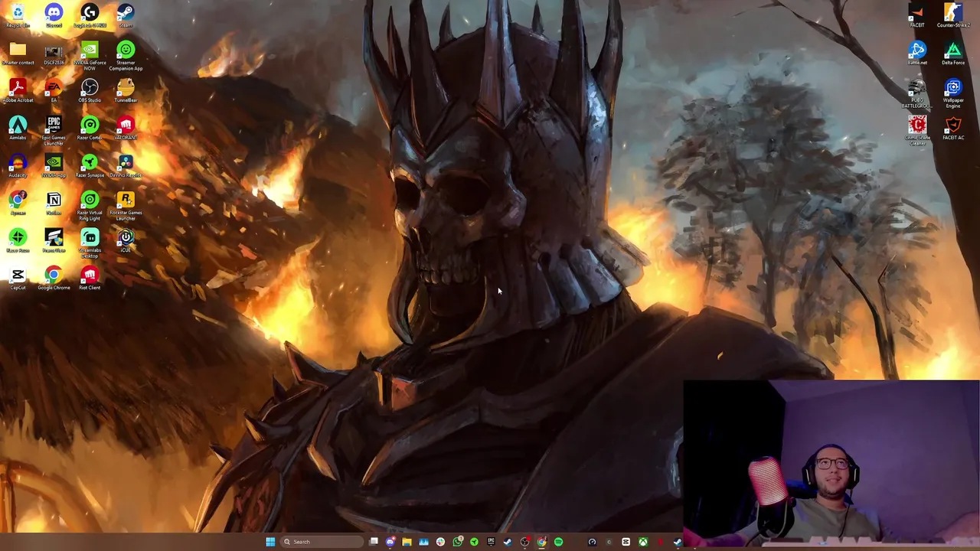Image resolution: width=980 pixels, height=551 pixels.
Task: Select the Riot Client desktop icon
Action: (x=90, y=279)
